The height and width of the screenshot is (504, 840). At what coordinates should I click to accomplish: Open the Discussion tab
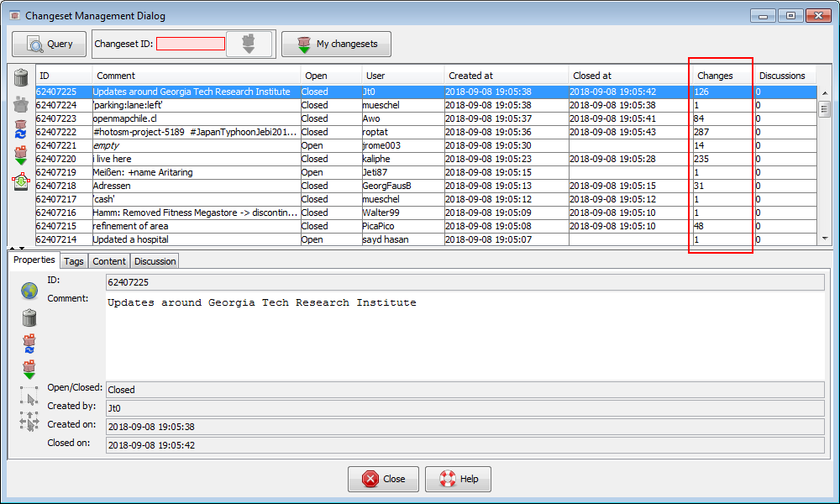pyautogui.click(x=155, y=261)
